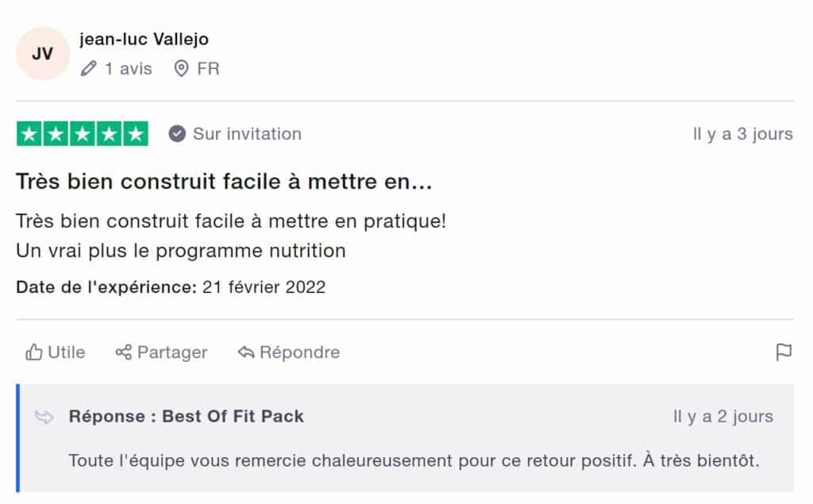Click the Il y a 2 jours timestamp
Viewport: 813px width, 504px height.
pyautogui.click(x=722, y=416)
